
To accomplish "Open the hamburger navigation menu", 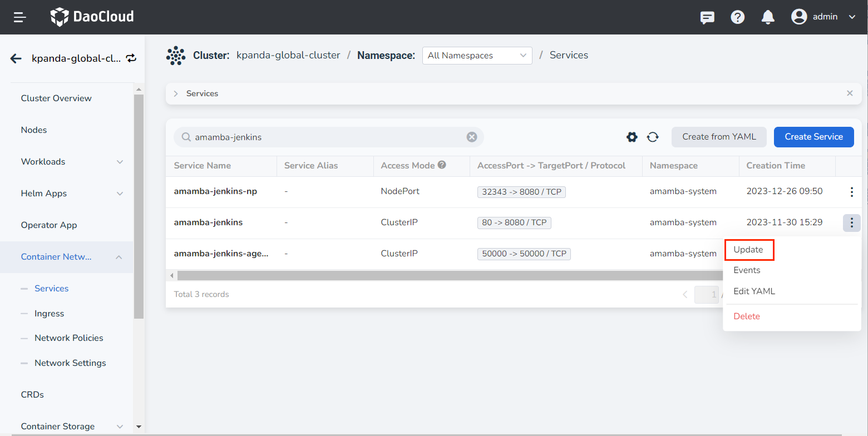I will click(20, 17).
